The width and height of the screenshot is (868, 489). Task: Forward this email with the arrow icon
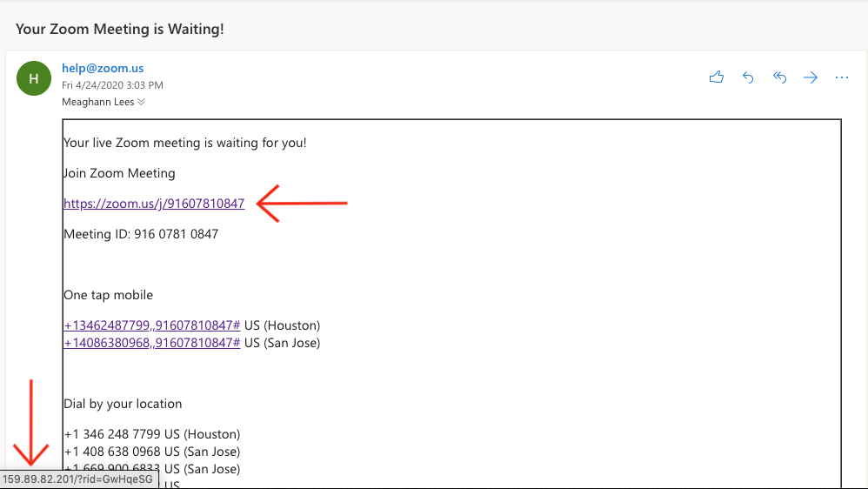pos(811,77)
